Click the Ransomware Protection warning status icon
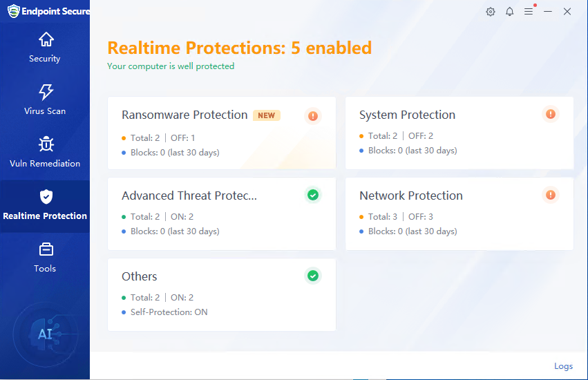Viewport: 588px width, 380px height. (x=313, y=116)
